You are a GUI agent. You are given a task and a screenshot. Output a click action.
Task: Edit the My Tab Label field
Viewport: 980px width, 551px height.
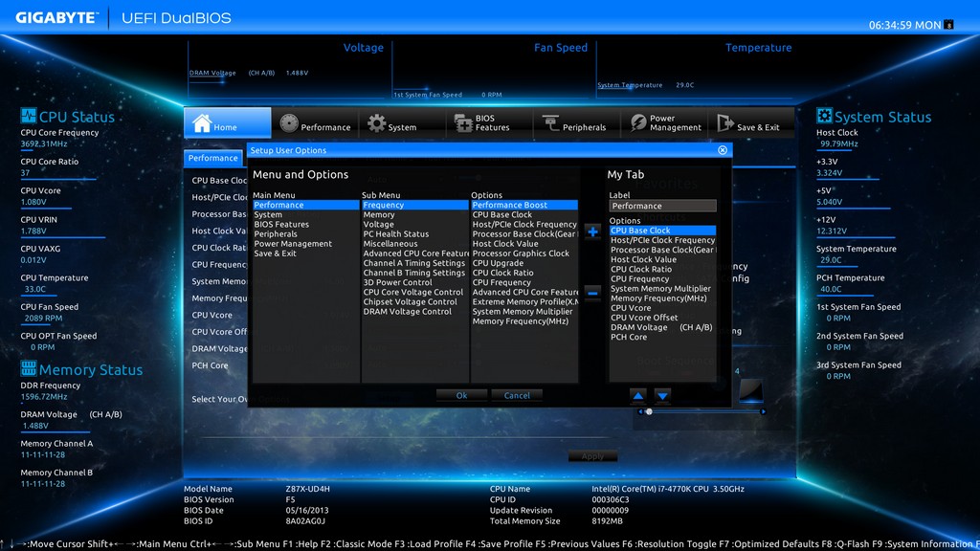coord(662,206)
